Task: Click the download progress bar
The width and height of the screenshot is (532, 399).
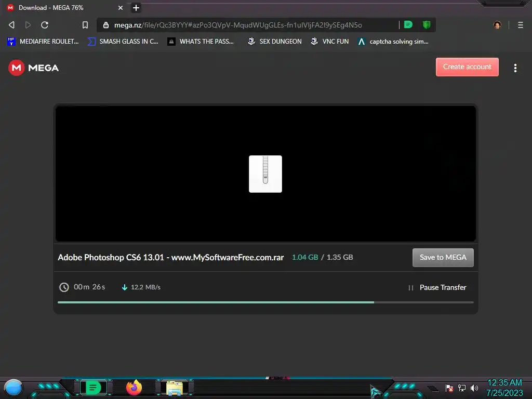Action: point(265,302)
